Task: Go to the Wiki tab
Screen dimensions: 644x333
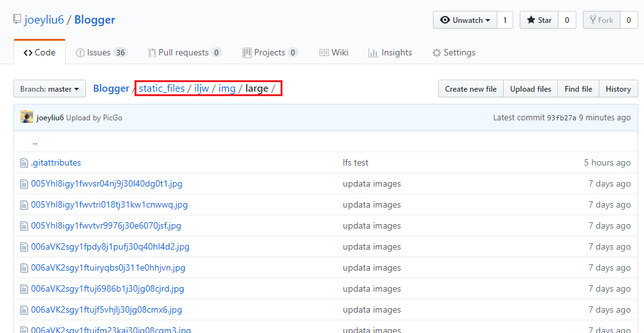Action: click(334, 52)
